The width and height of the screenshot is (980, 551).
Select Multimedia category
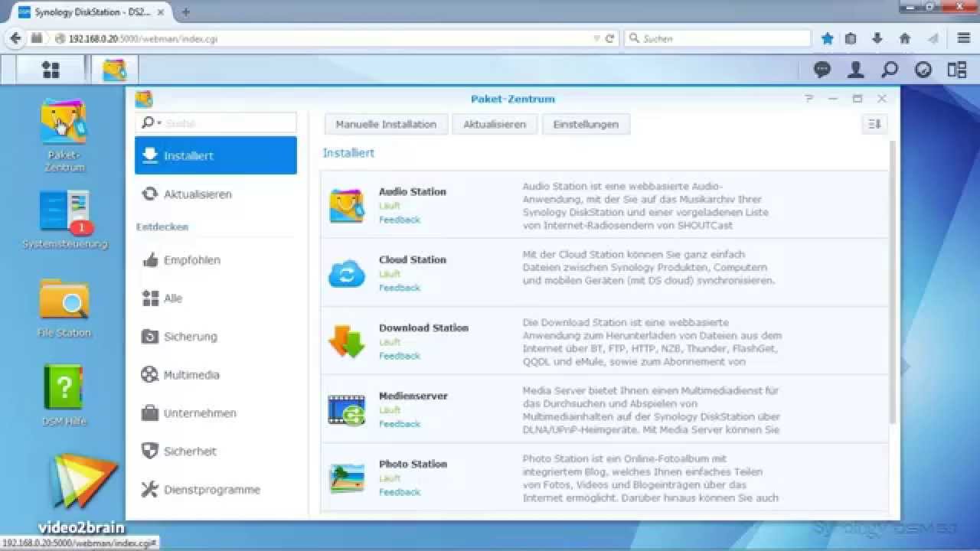(x=216, y=375)
